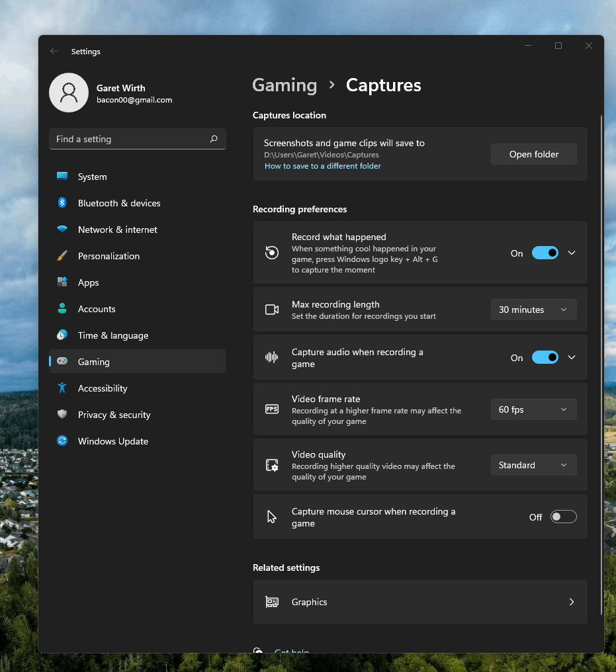This screenshot has height=672, width=616.
Task: Click the search magnifier icon
Action: click(x=214, y=139)
